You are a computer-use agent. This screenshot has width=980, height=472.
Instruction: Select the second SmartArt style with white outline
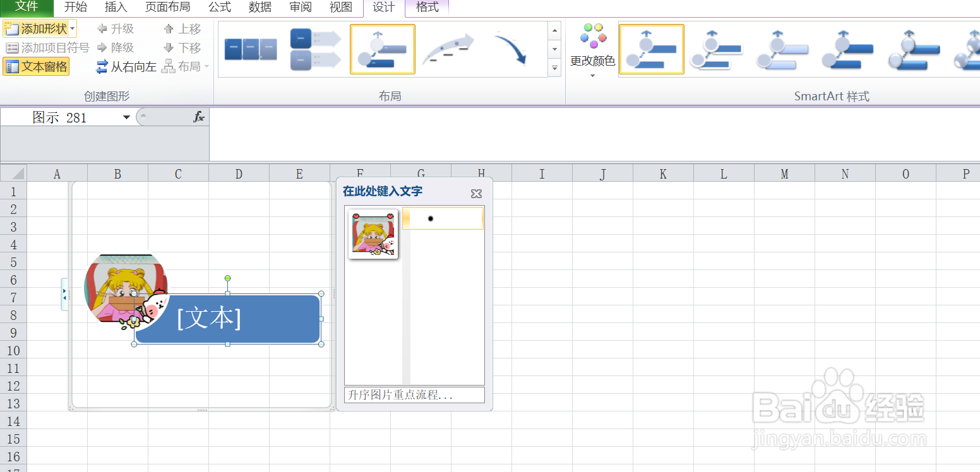[x=717, y=49]
